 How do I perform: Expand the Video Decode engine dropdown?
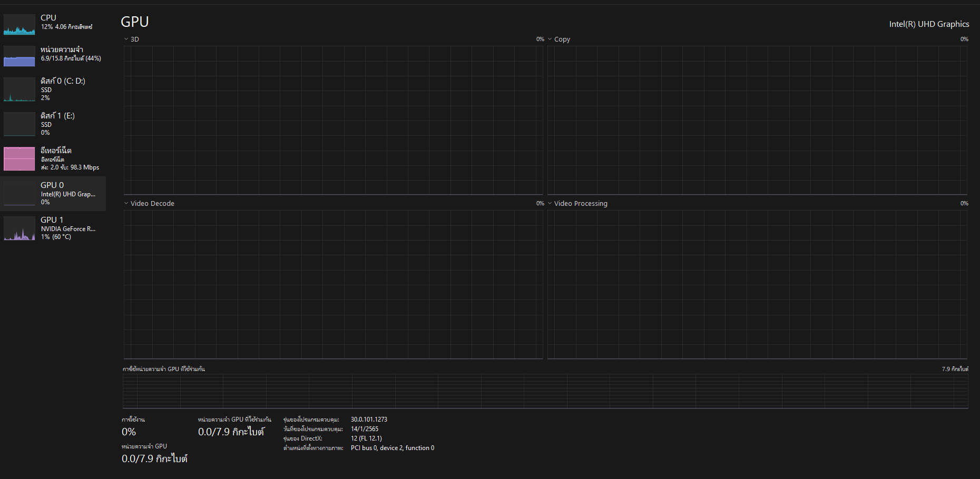point(126,204)
